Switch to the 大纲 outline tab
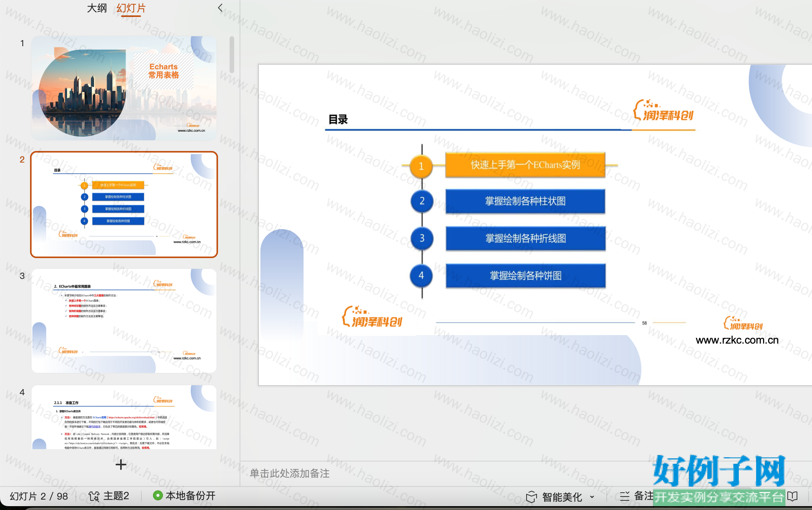This screenshot has height=510, width=812. 97,8
